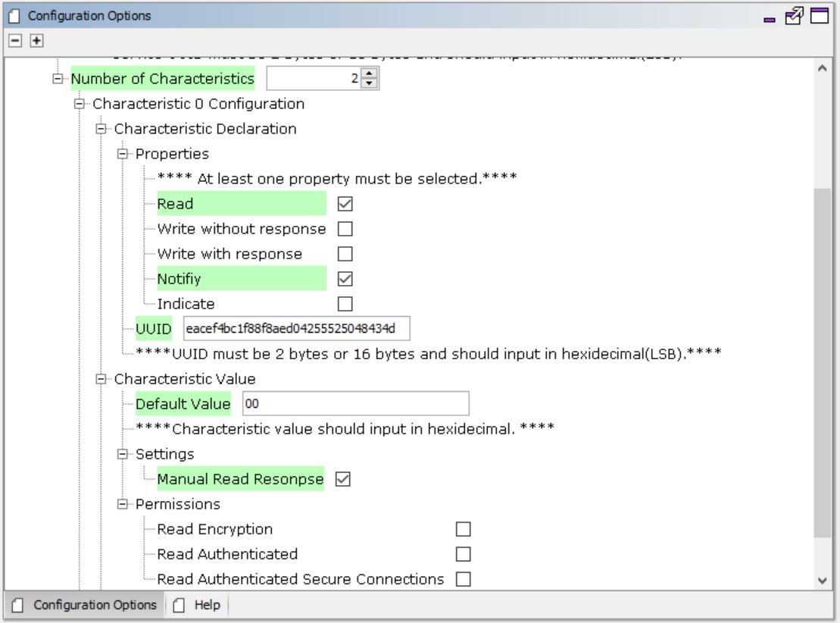Screen dimensions: 840x623
Task: Click the UUID input field
Action: click(x=296, y=329)
